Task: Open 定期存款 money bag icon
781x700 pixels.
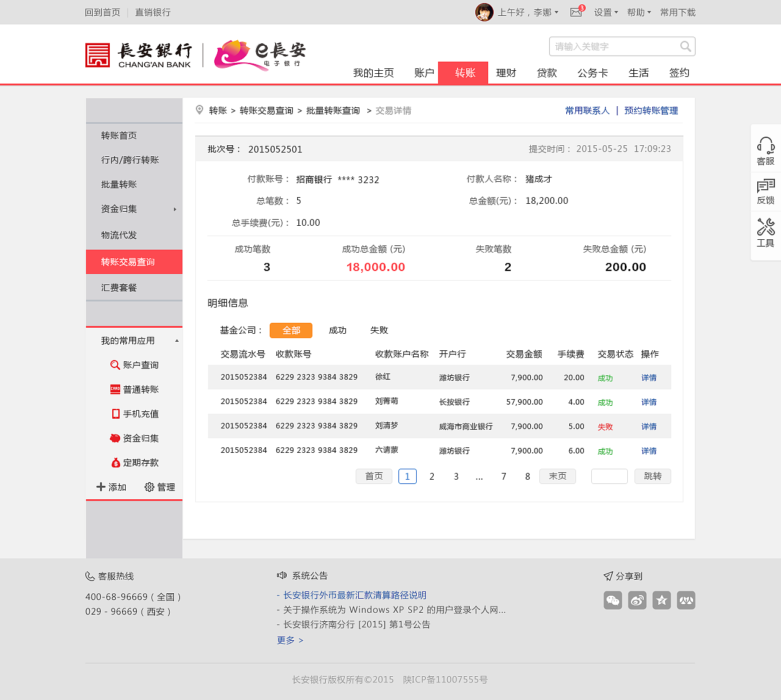Action: tap(115, 462)
